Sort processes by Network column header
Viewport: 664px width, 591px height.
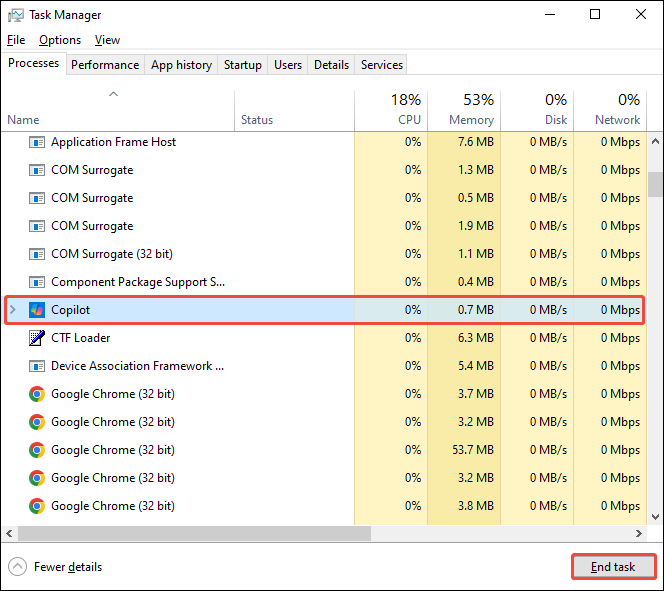[x=610, y=110]
